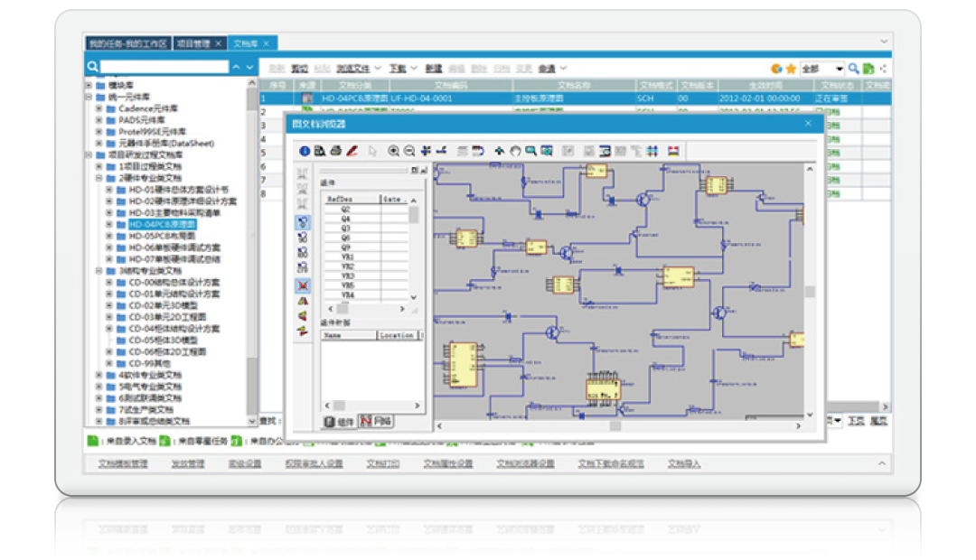Click the zoom in magnifier in viewer toolbar
The image size is (976, 560).
[394, 151]
